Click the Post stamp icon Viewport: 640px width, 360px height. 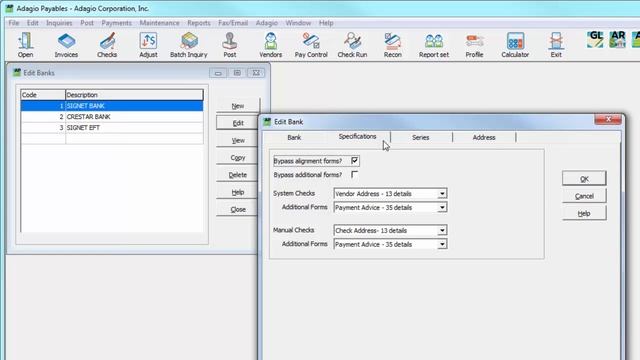point(230,45)
